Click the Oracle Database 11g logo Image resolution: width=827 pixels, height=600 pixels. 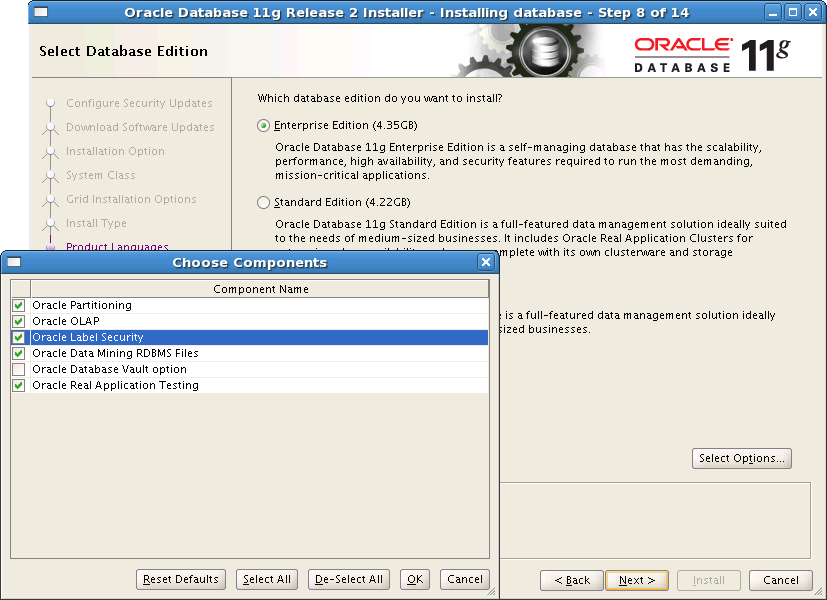712,54
